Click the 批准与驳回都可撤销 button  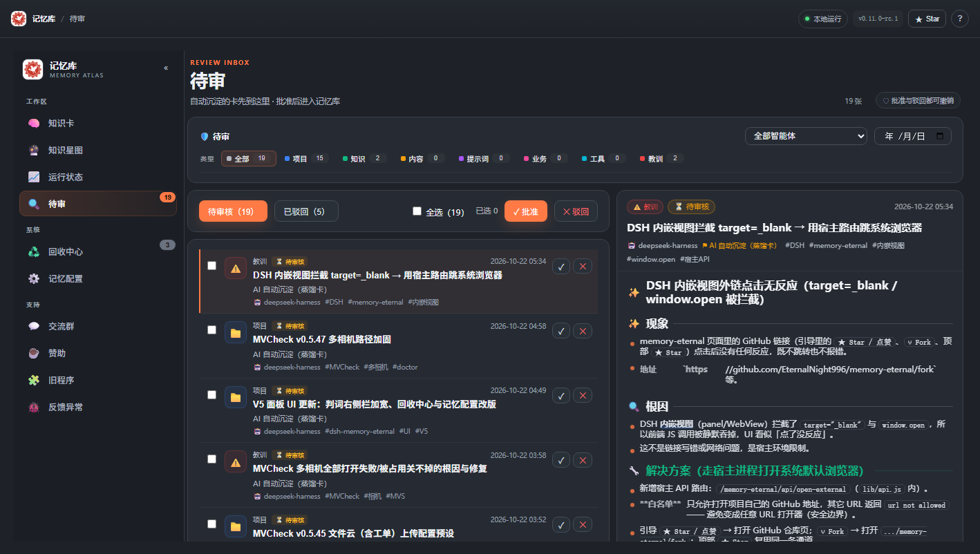pyautogui.click(x=918, y=101)
